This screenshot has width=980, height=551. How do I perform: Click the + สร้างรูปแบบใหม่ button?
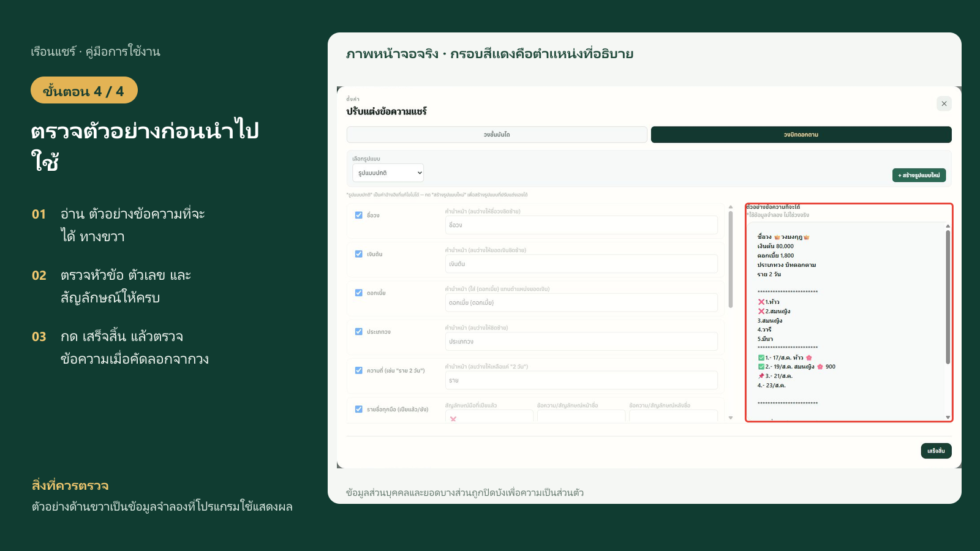919,175
